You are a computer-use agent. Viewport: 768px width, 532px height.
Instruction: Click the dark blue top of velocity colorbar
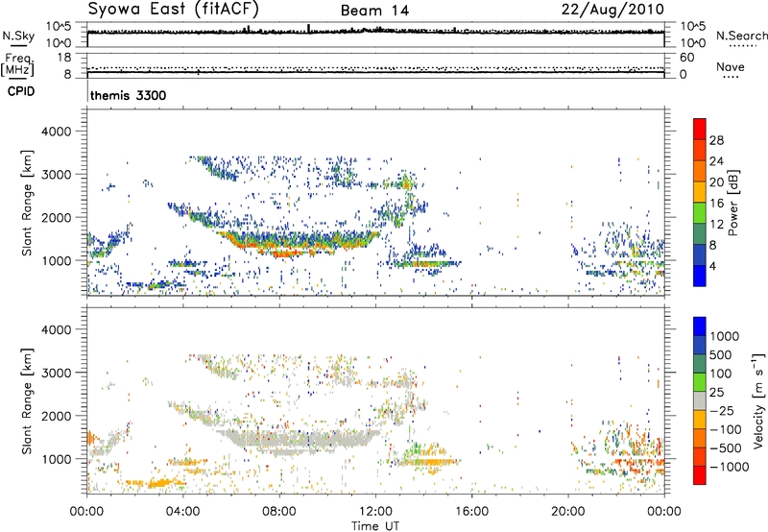[700, 326]
